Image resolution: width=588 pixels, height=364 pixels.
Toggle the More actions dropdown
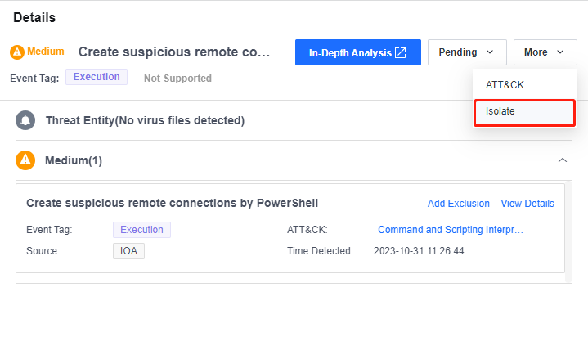coord(545,52)
